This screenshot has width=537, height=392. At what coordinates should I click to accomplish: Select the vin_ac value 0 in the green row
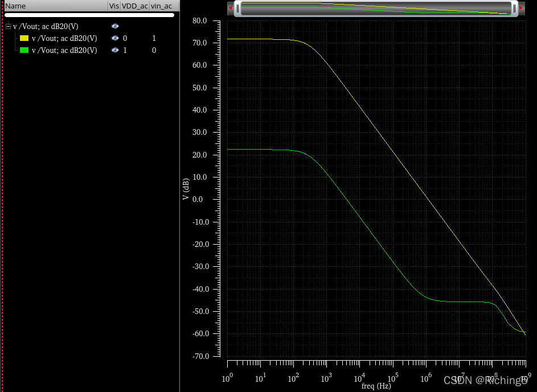[x=154, y=50]
